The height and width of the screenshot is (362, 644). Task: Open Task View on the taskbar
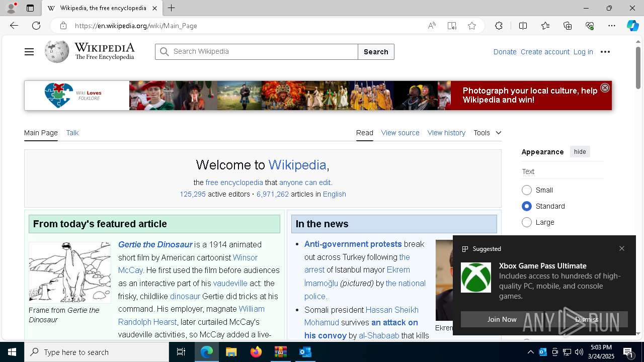click(181, 352)
